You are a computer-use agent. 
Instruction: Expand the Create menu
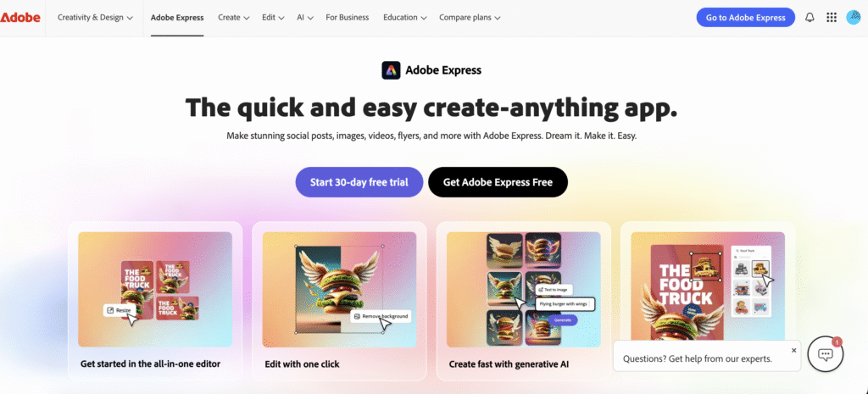[234, 18]
